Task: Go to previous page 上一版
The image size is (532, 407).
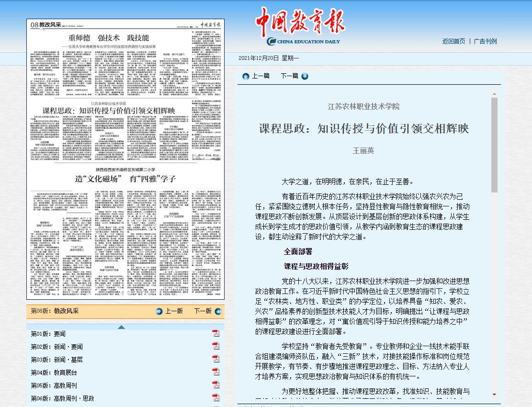Action: click(x=159, y=311)
